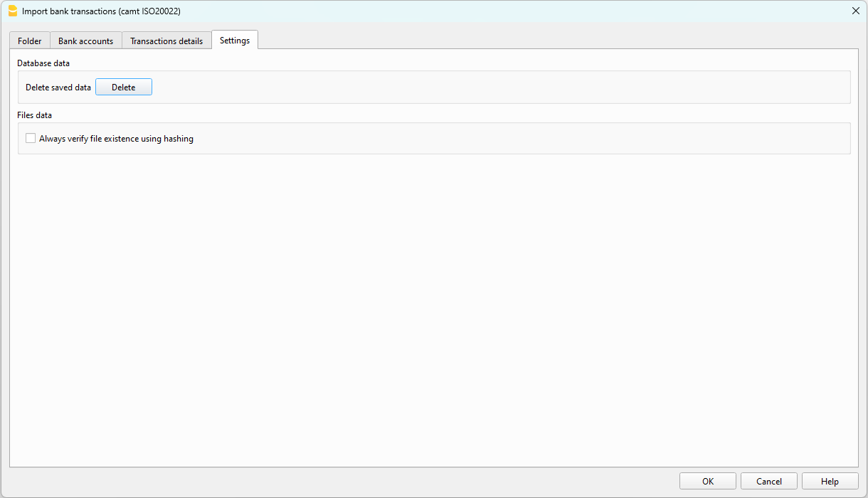This screenshot has height=498, width=868.
Task: Click Cancel to discard changes
Action: point(768,480)
